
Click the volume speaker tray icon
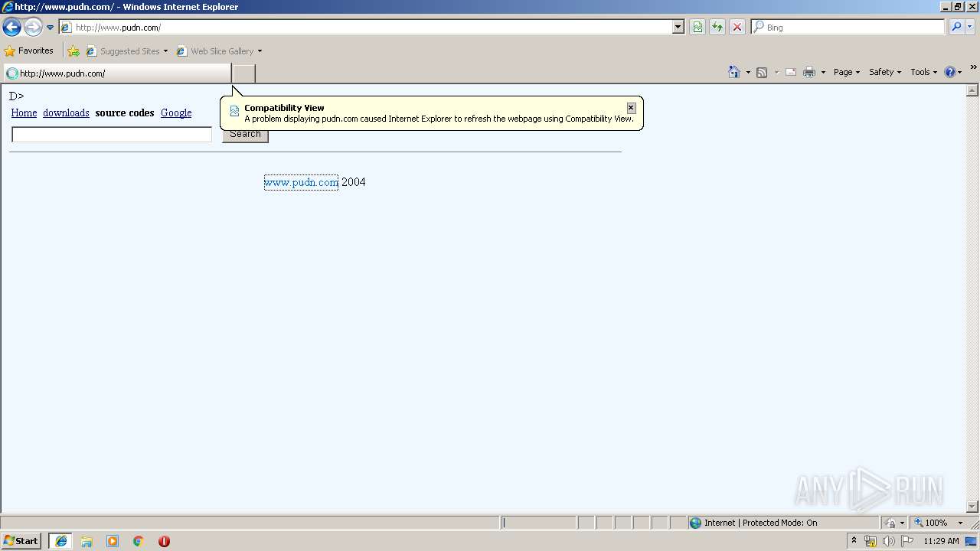[x=888, y=541]
